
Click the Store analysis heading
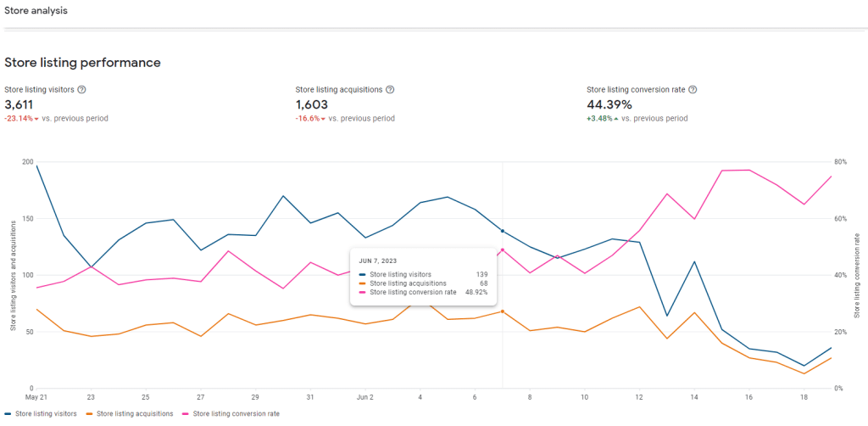point(36,10)
